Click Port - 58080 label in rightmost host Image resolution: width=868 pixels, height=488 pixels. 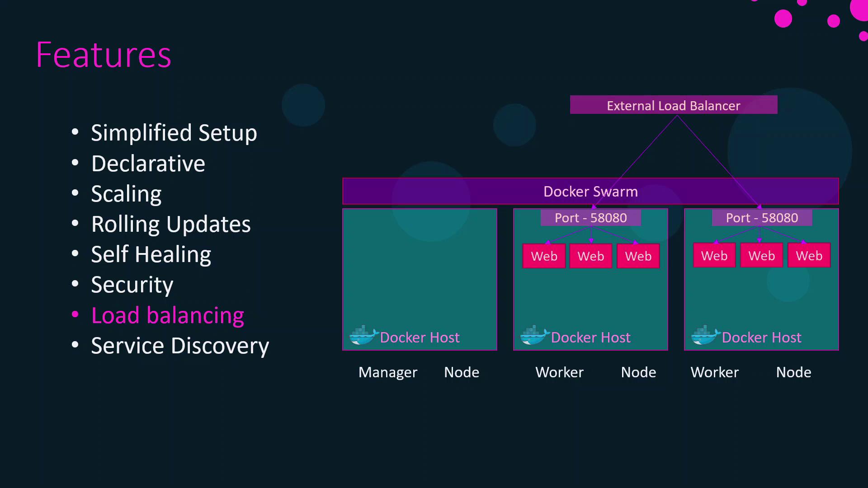click(x=762, y=218)
